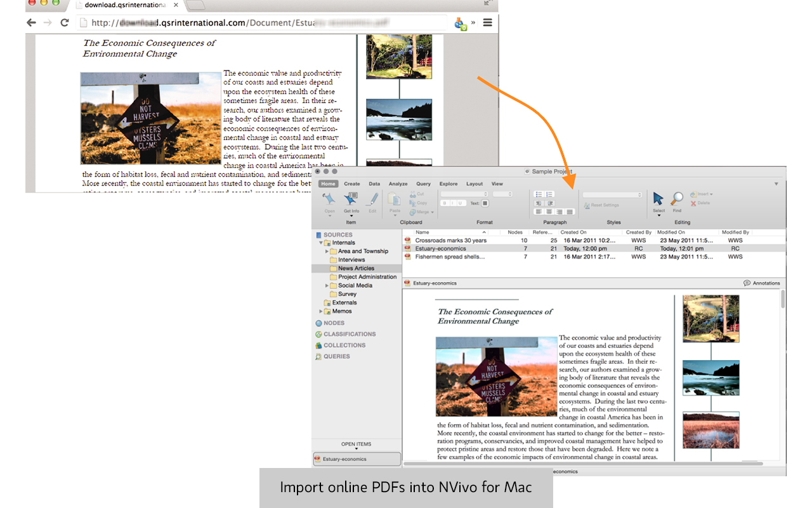
Task: Toggle bold text formatting
Action: 445,203
